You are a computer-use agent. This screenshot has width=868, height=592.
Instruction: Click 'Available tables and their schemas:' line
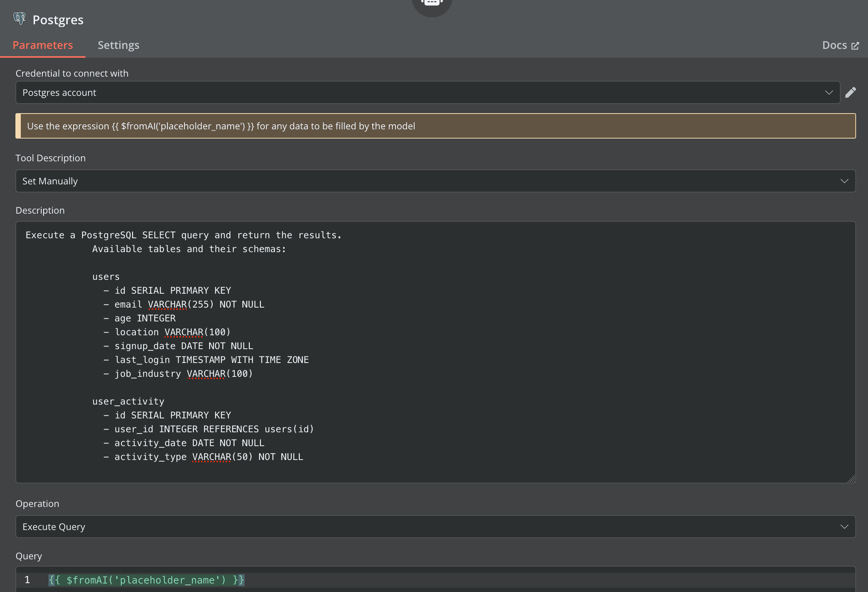[x=189, y=249]
